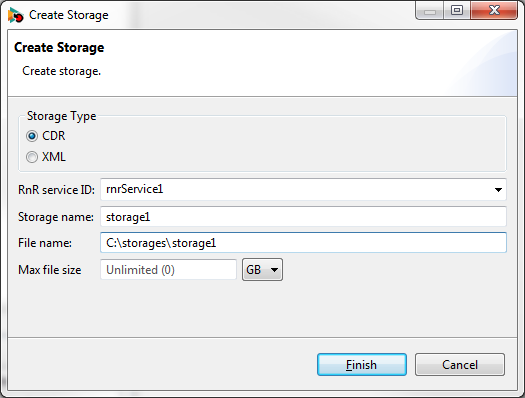525x398 pixels.
Task: Click the RnR service ID label
Action: (57, 190)
